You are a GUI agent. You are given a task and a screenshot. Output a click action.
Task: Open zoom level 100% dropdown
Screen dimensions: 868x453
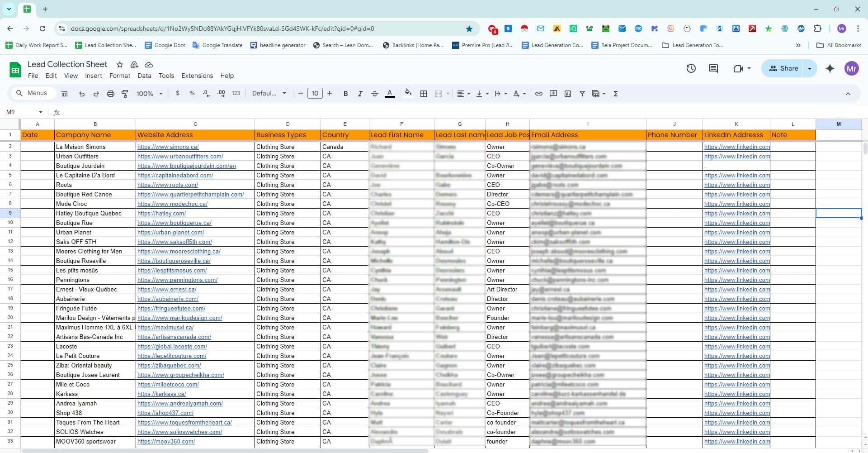coord(150,94)
